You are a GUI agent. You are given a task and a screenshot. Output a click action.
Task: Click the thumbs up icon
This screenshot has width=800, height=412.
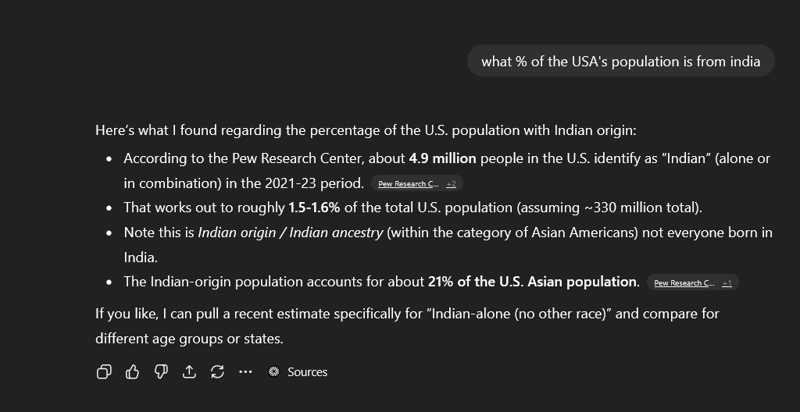tap(132, 372)
